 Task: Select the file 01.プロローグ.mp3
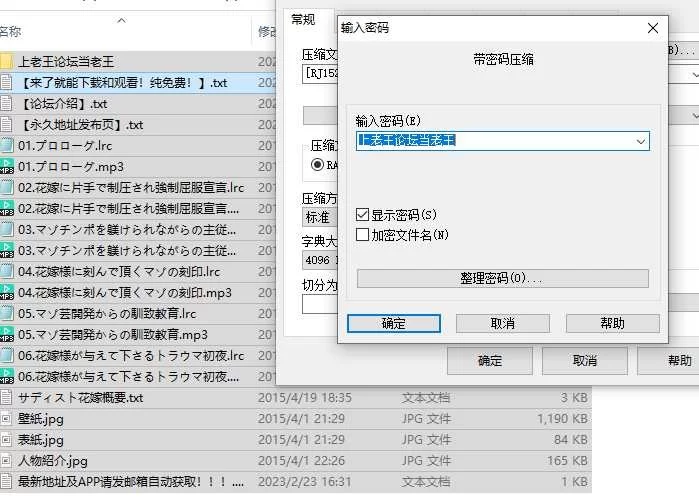coord(71,167)
